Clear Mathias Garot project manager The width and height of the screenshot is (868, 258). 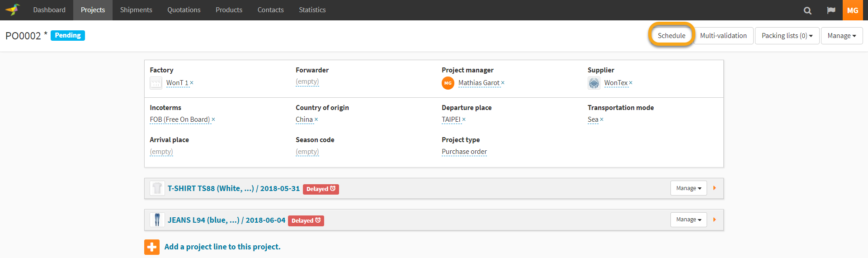coord(503,83)
